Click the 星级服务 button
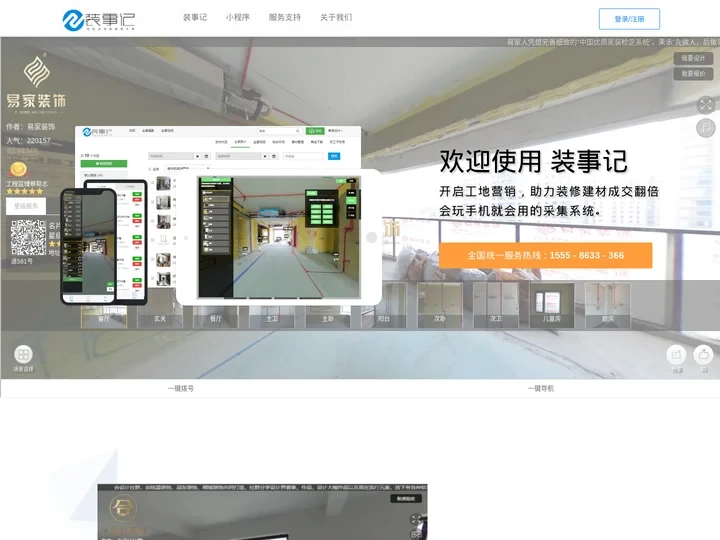The width and height of the screenshot is (720, 540). [x=26, y=206]
